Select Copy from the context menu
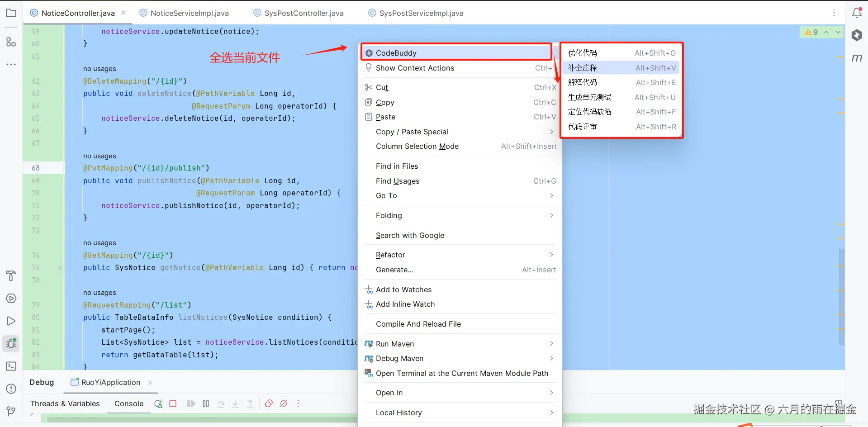 point(460,102)
